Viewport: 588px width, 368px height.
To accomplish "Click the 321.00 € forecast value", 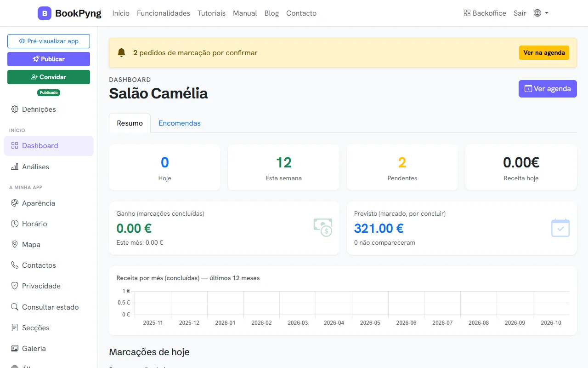I will pyautogui.click(x=379, y=228).
